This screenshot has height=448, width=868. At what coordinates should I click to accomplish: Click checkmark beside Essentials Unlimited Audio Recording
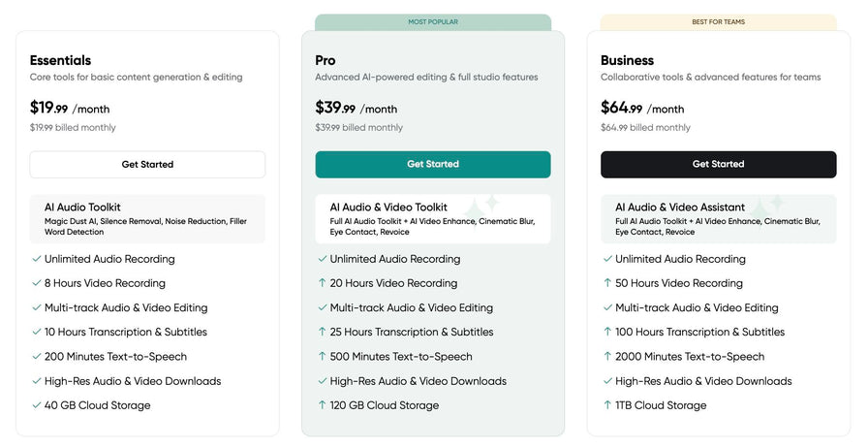[37, 259]
